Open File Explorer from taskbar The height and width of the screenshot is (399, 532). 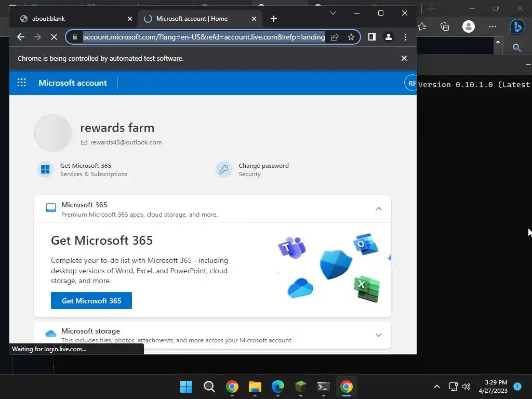click(255, 387)
